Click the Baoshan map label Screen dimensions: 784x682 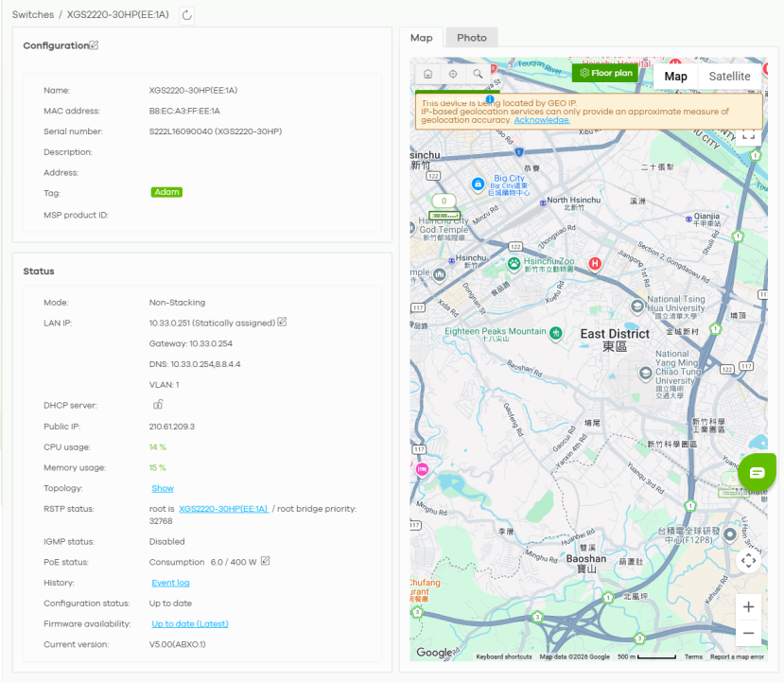(586, 564)
